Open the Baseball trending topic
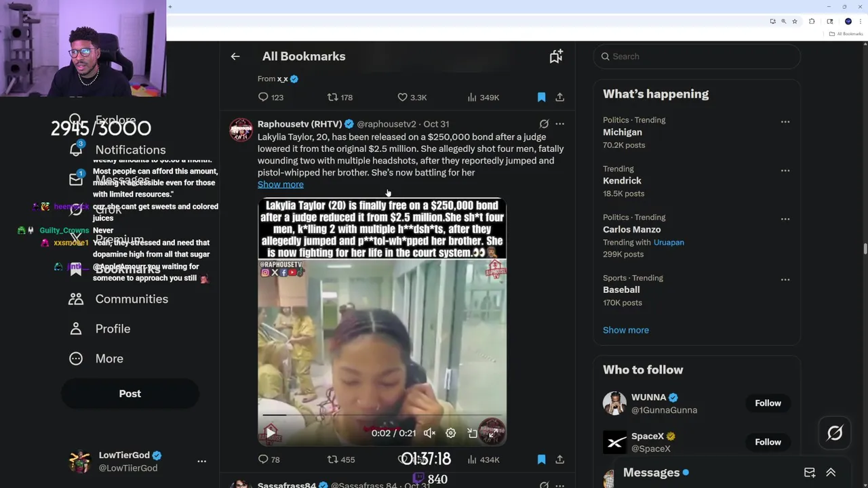The image size is (868, 488). 621,290
